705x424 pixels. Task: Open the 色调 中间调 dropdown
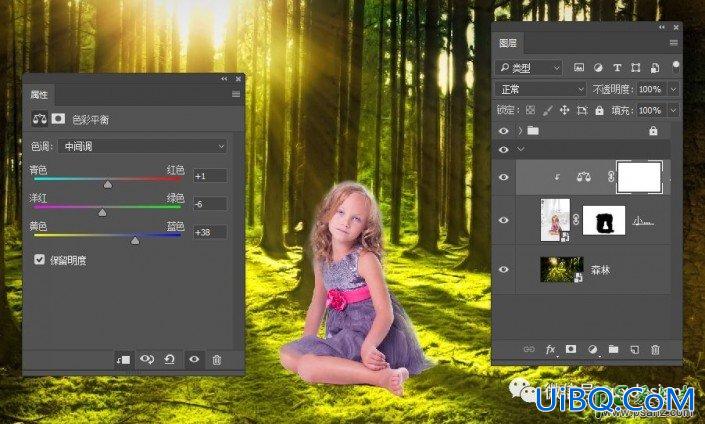click(x=143, y=146)
